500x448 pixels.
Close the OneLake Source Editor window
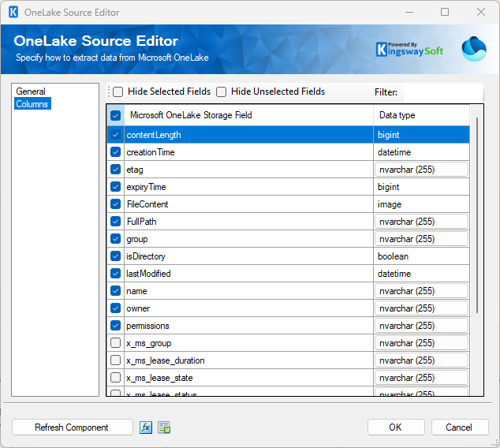click(481, 12)
